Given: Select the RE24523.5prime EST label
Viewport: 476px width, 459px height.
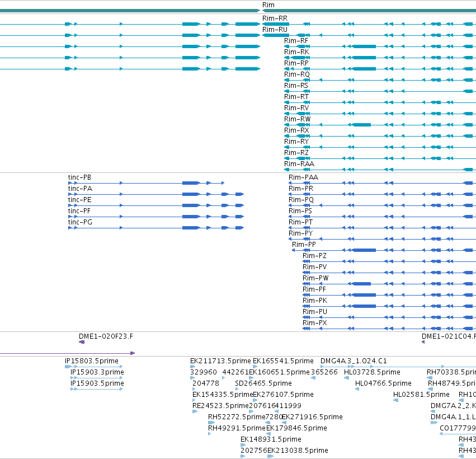Looking at the screenshot, I should (x=220, y=406).
